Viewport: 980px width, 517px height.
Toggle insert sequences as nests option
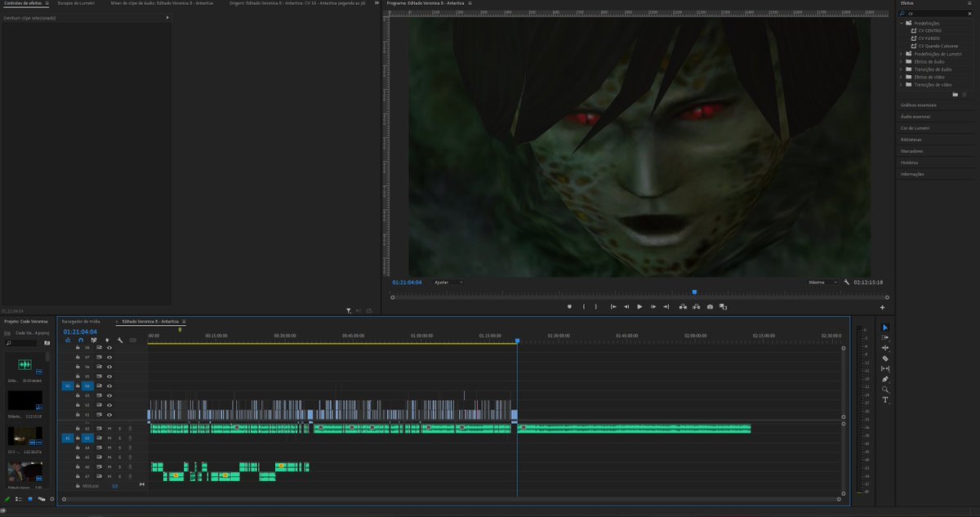pos(68,340)
